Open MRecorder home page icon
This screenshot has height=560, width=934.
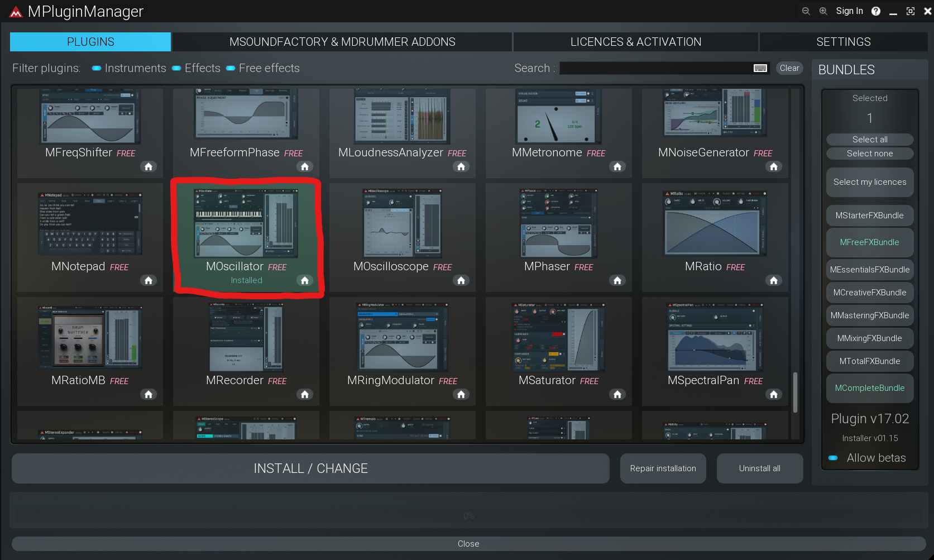[x=305, y=394]
